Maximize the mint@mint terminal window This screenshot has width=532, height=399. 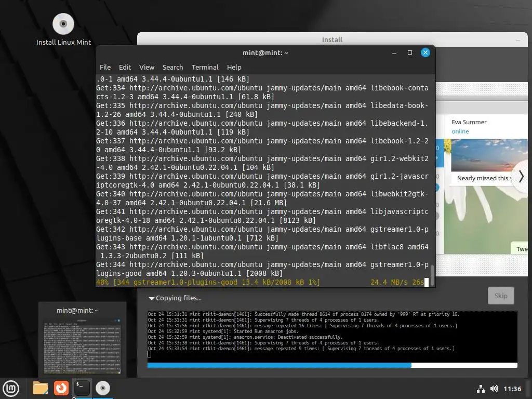click(x=410, y=52)
